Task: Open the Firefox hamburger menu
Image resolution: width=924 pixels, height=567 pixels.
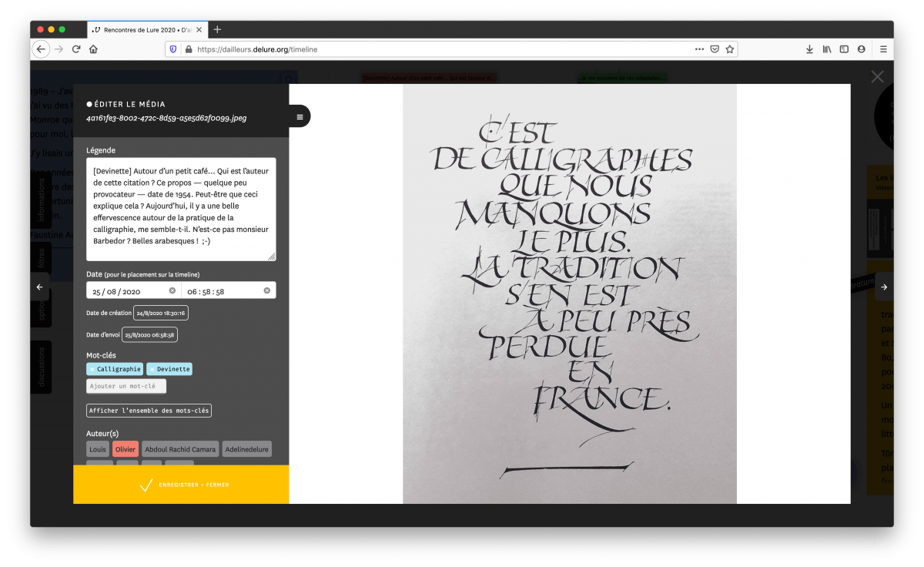Action: 883,49
